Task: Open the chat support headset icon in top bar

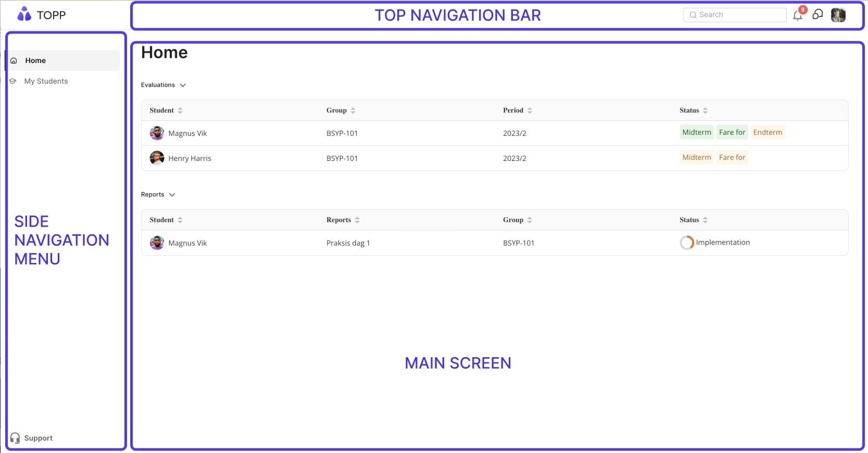Action: (x=817, y=15)
